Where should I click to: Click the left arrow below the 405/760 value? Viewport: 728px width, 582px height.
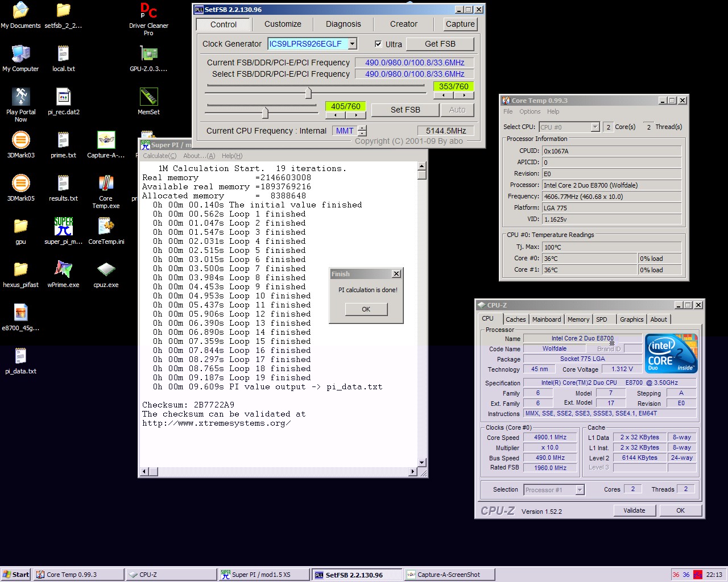pos(334,115)
